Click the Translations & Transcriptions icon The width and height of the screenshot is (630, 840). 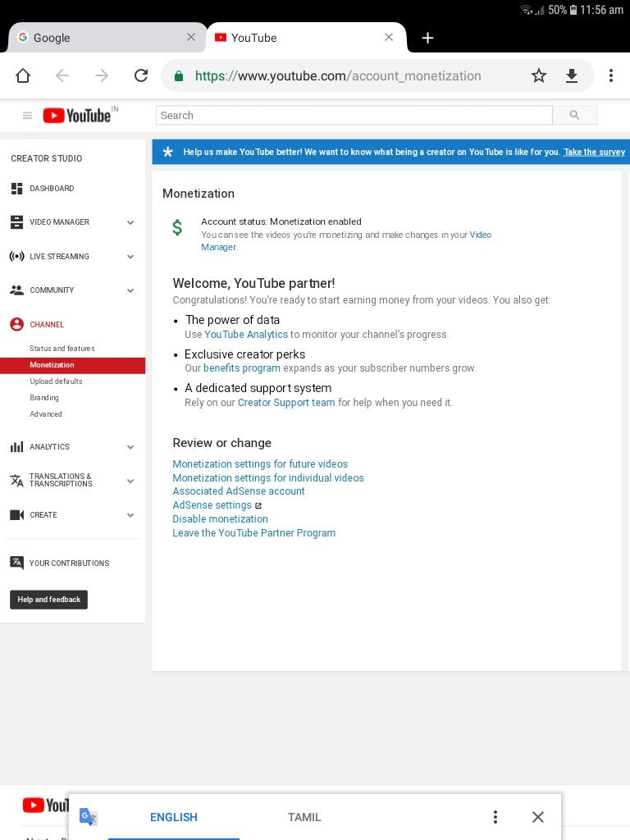point(16,481)
